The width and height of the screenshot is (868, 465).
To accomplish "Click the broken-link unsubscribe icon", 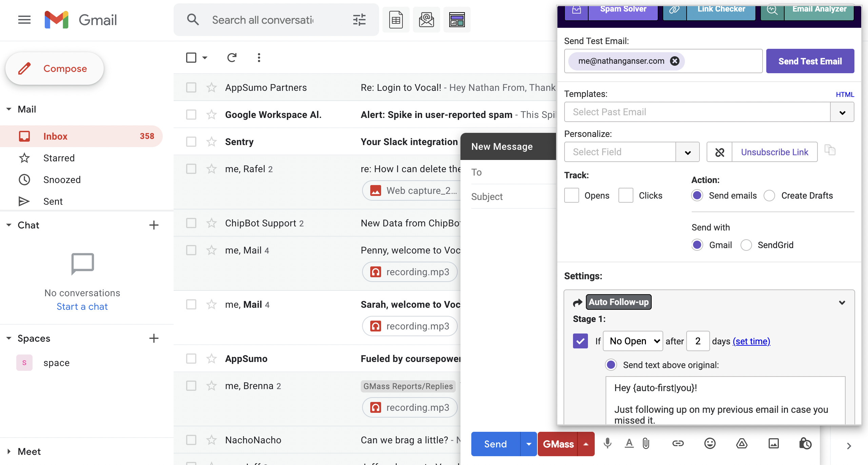I will [719, 152].
